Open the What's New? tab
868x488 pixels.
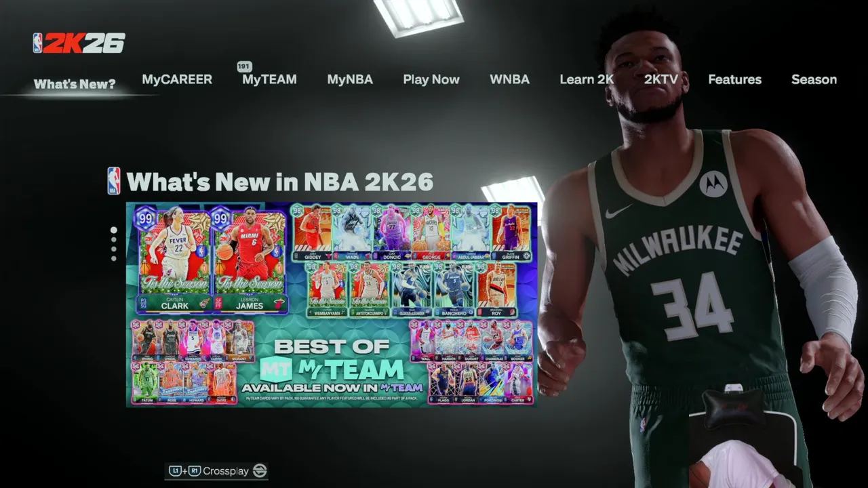[75, 84]
